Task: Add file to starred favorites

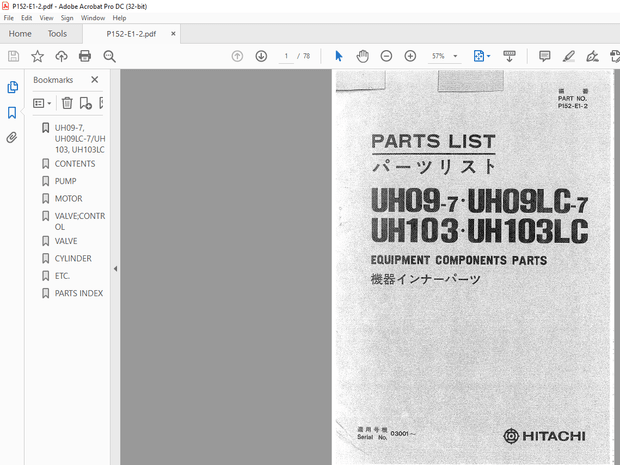Action: [x=38, y=56]
